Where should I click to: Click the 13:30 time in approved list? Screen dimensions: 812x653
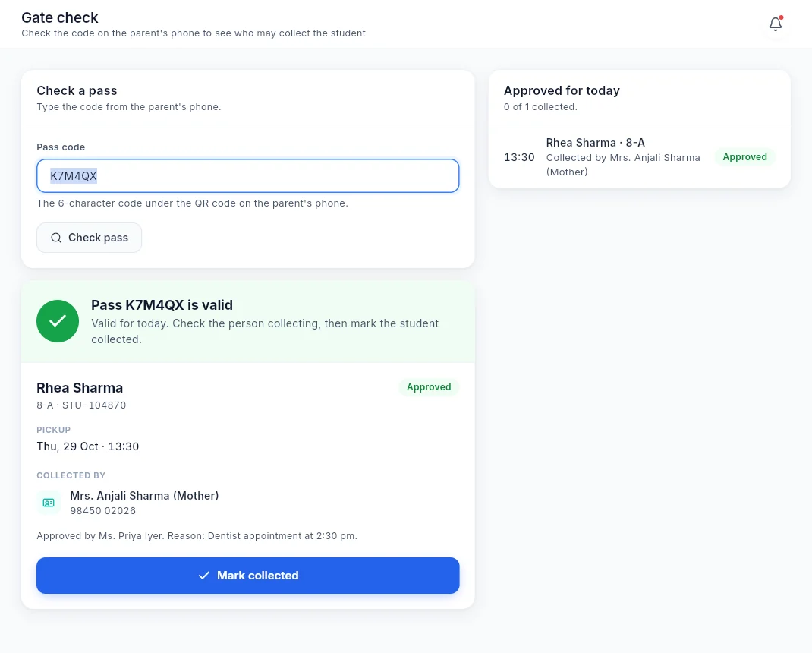519,157
